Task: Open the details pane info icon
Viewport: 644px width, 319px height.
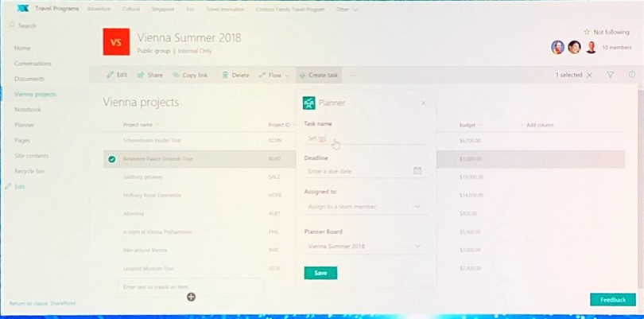Action: 632,75
